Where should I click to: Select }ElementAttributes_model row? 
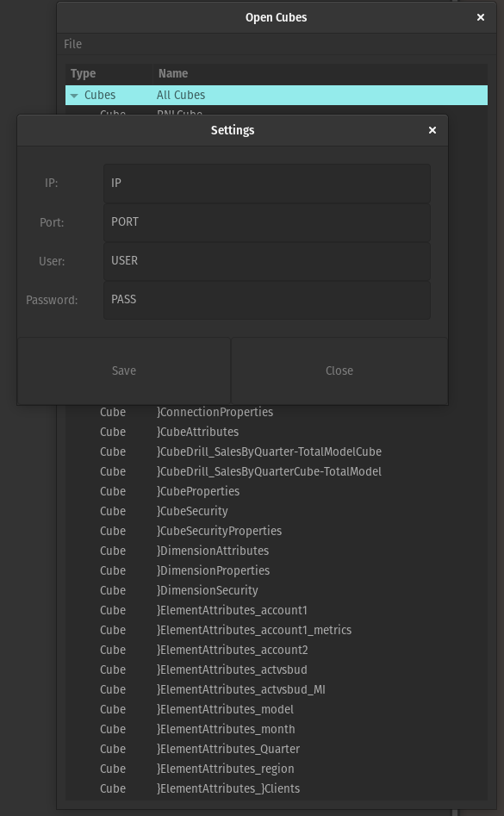(277, 709)
